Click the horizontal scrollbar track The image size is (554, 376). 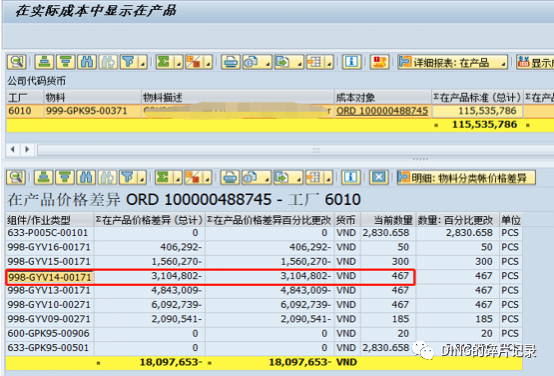295,150
